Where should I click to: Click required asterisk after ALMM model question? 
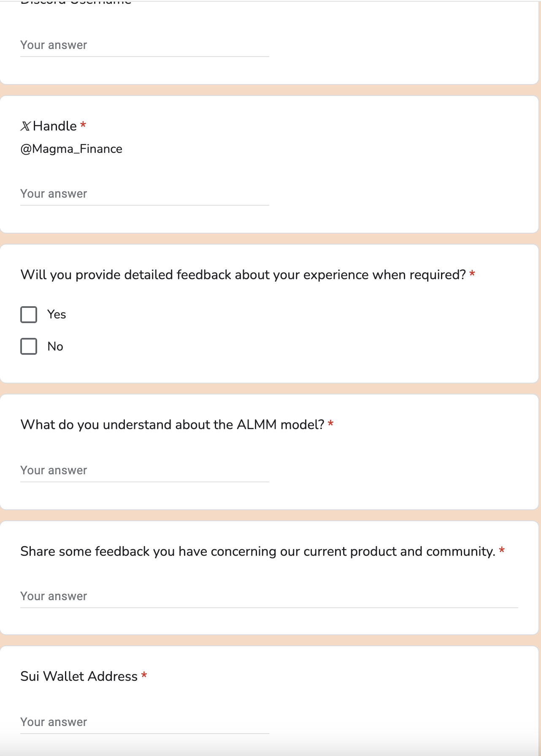(x=330, y=424)
